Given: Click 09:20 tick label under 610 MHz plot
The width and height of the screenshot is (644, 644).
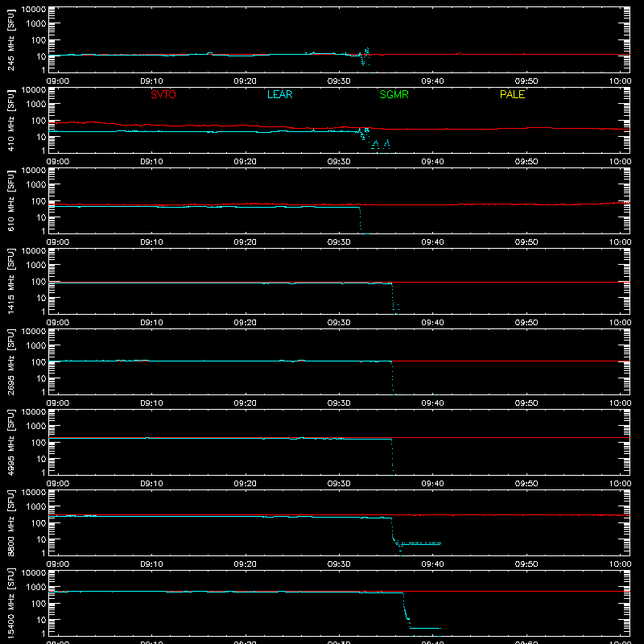Looking at the screenshot, I should [246, 242].
